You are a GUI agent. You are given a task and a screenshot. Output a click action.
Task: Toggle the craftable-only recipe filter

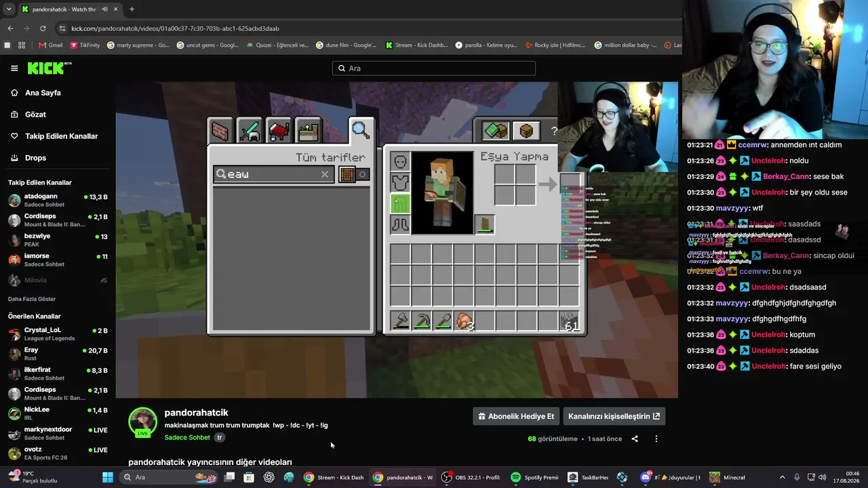(354, 174)
